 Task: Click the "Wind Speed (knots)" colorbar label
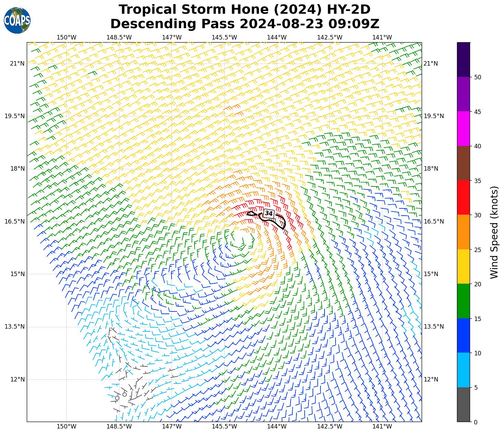click(494, 232)
